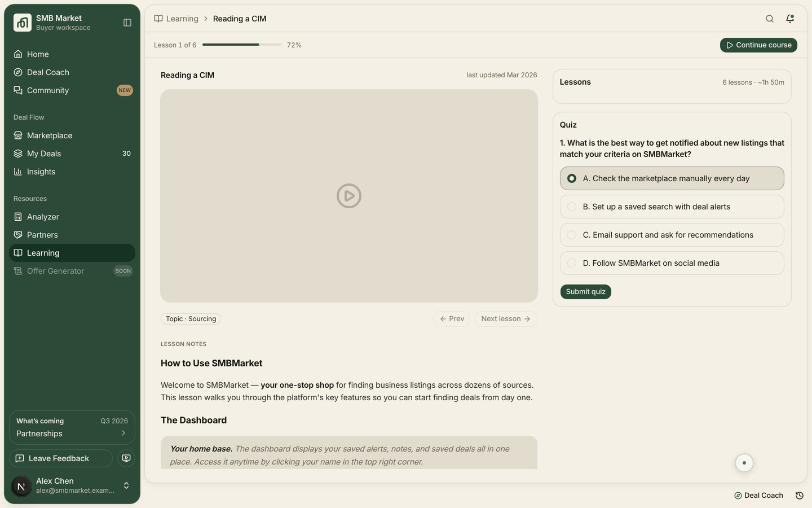Open notifications bell icon
The height and width of the screenshot is (508, 812).
tap(790, 19)
